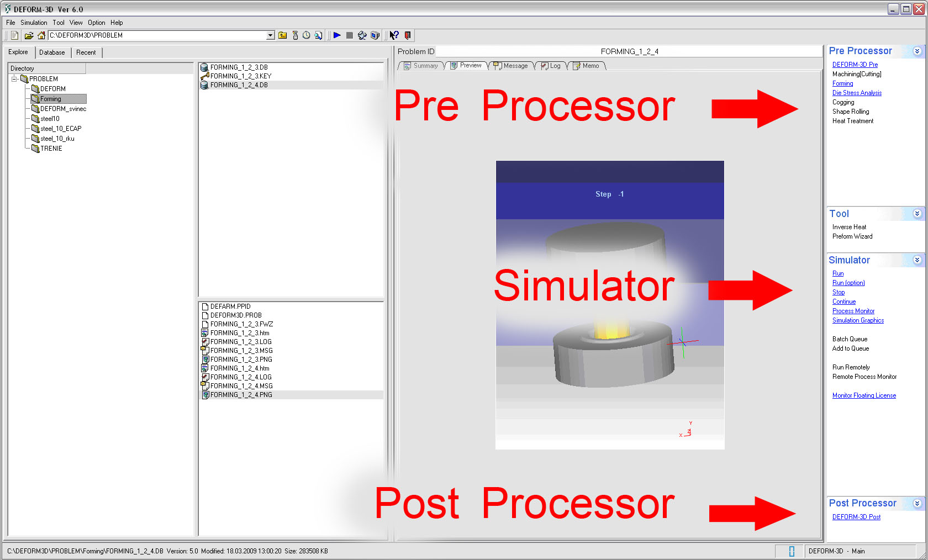Select the FORMING_1_2_3.LOG file
This screenshot has width=928, height=560.
point(236,342)
